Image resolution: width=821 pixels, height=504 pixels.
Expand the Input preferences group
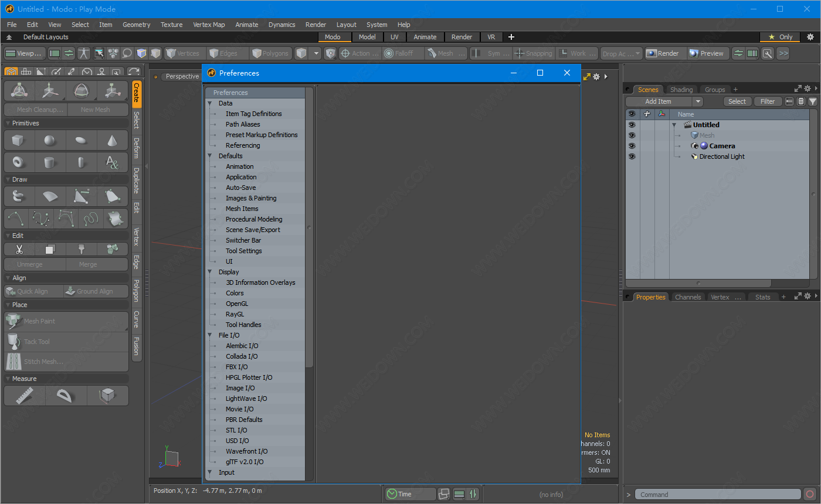pos(209,472)
